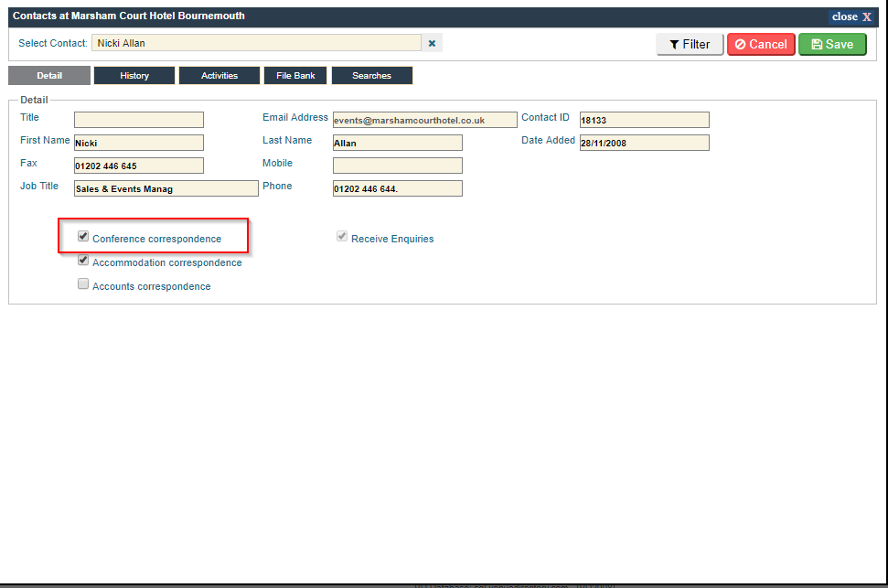888x588 pixels.
Task: Click the Date Added field
Action: [x=645, y=143]
